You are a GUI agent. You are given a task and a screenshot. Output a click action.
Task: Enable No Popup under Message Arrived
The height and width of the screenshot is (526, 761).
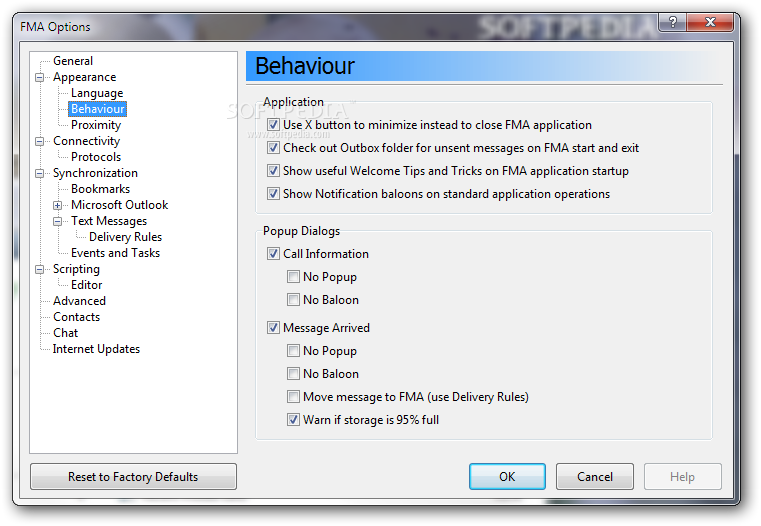pos(293,350)
